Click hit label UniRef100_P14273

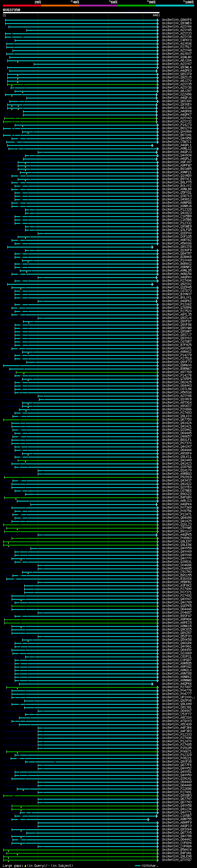177,125
